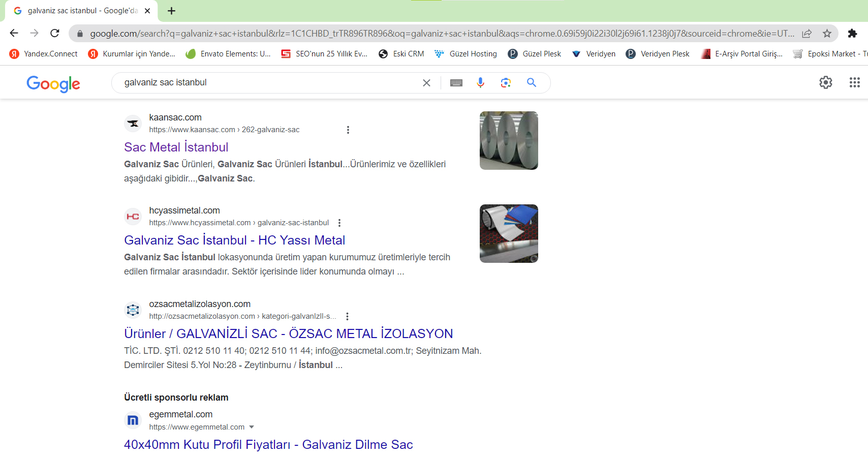Open the kaansac steel coils thumbnail

[x=509, y=140]
